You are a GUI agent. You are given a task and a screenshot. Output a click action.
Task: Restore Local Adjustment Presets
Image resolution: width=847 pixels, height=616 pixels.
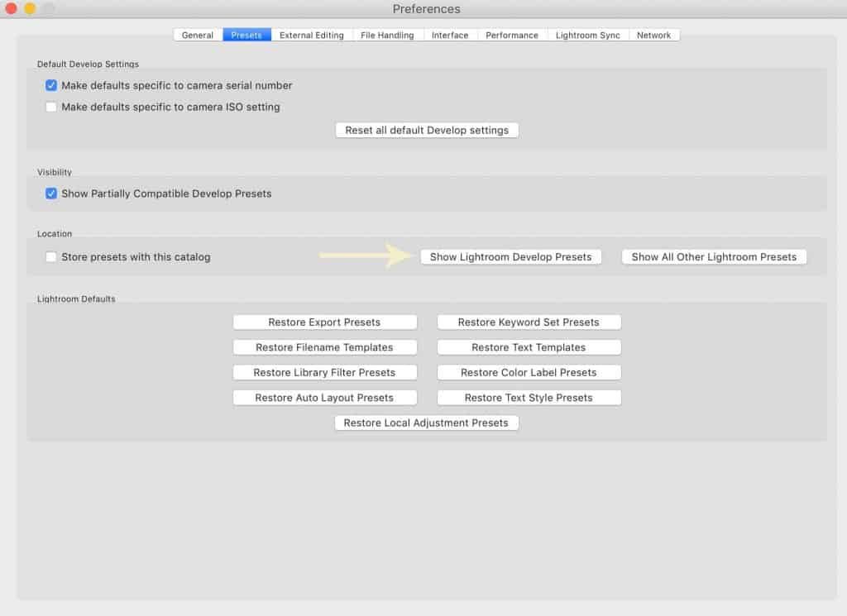tap(426, 423)
